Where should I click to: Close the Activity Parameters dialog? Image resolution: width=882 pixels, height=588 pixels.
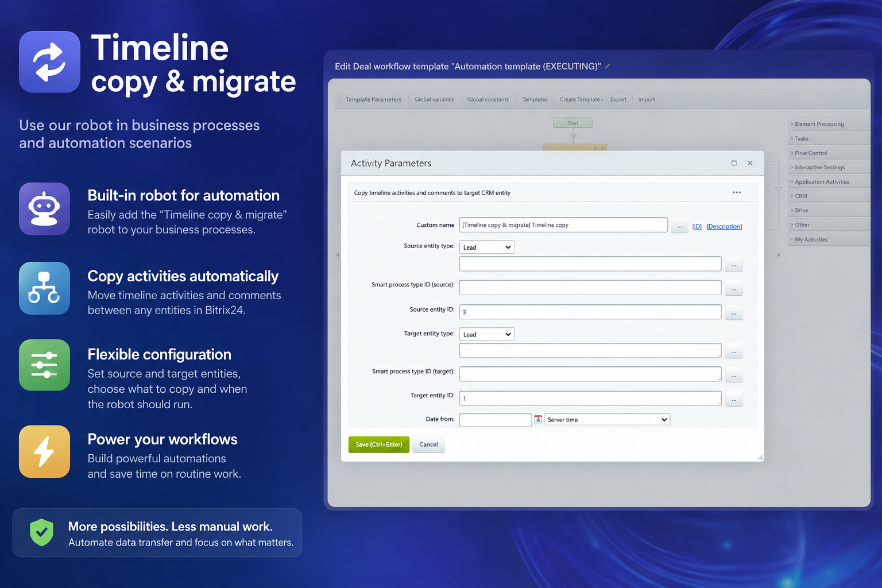(750, 163)
